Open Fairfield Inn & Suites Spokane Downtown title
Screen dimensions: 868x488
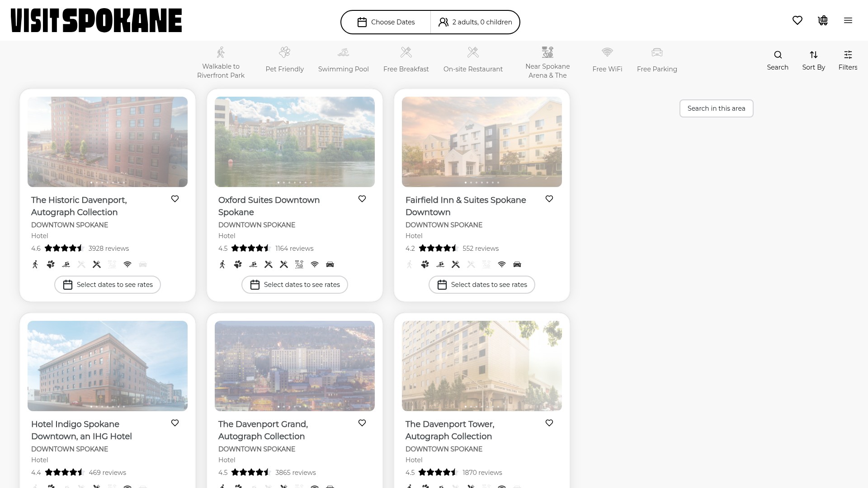[466, 206]
